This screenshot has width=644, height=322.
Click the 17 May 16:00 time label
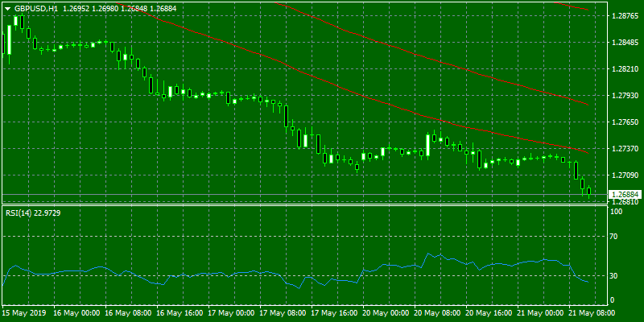click(x=334, y=312)
